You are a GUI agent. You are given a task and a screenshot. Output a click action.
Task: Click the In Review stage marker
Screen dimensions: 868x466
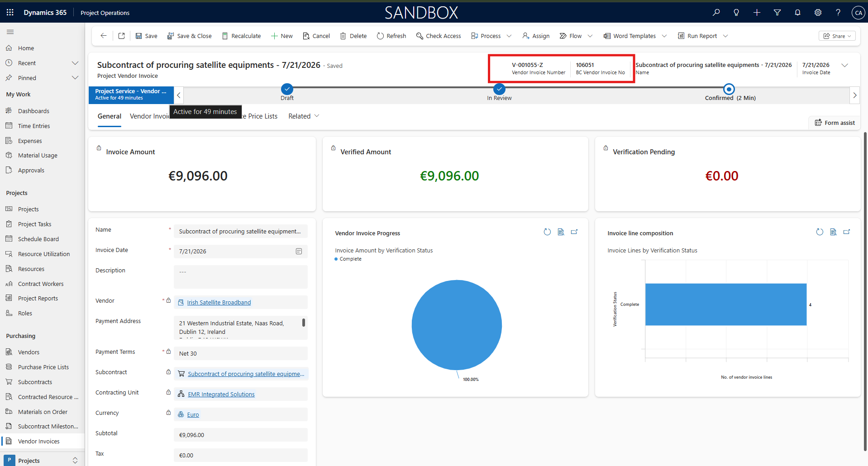(499, 89)
